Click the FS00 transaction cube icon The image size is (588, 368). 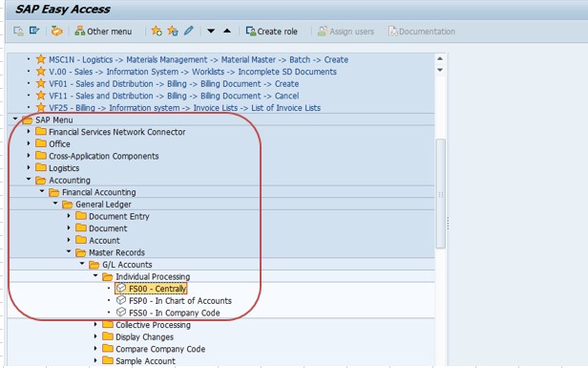(121, 288)
